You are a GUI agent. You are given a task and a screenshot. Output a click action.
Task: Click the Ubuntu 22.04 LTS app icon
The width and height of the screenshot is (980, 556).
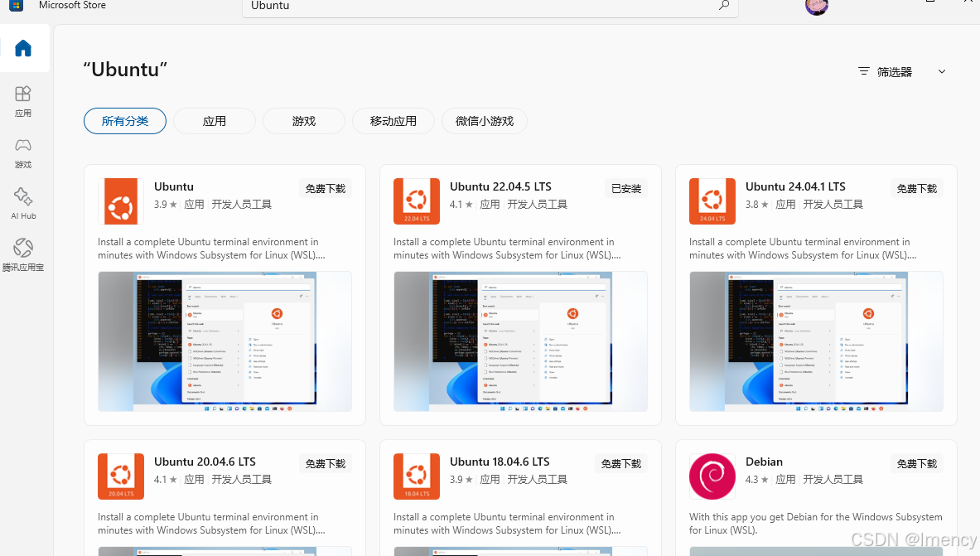[416, 201]
